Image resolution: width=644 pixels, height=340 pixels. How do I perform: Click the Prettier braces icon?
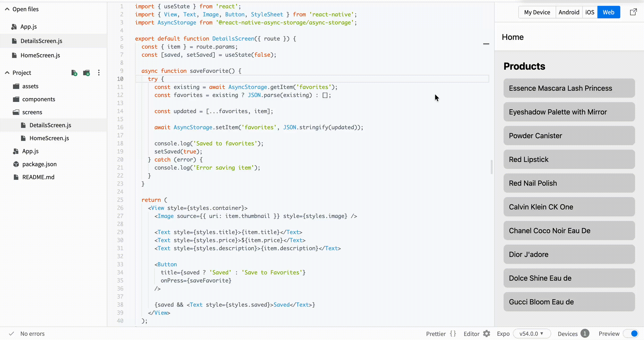453,334
